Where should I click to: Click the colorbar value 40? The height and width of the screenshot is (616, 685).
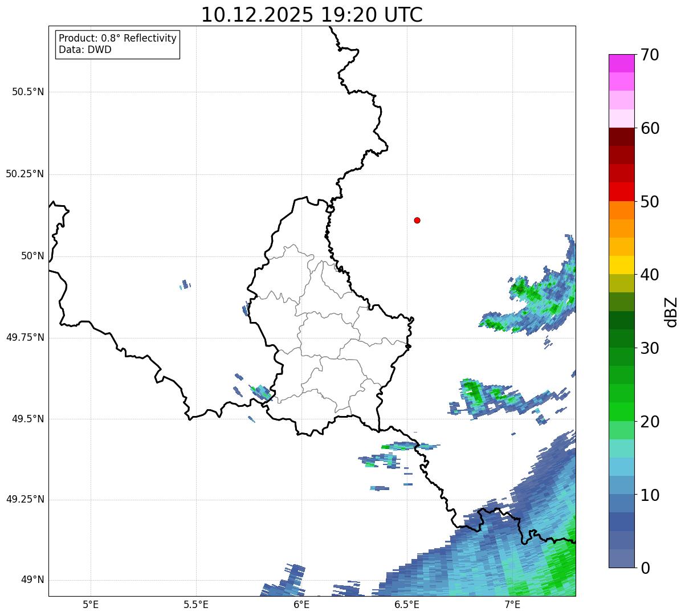650,275
